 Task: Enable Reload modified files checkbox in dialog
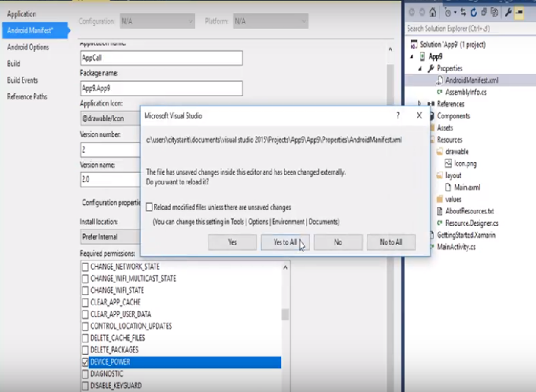tap(149, 207)
